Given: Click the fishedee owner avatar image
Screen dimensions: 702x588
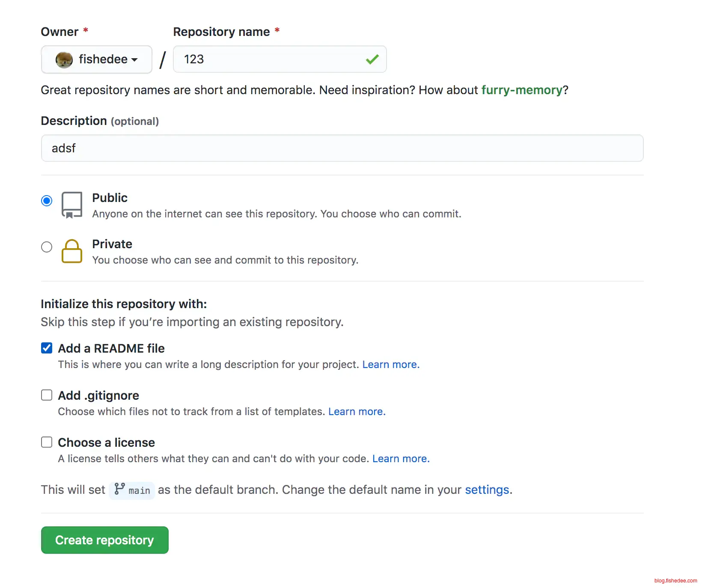Looking at the screenshot, I should (64, 59).
